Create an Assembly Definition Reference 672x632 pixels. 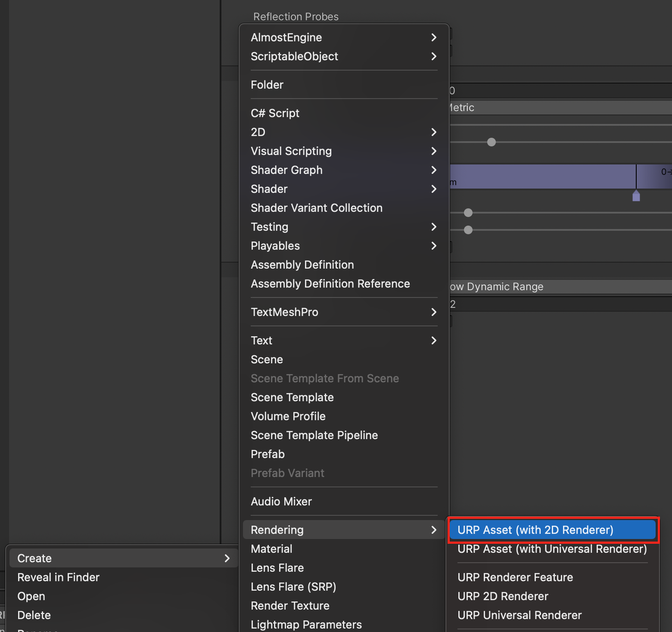[x=344, y=284]
